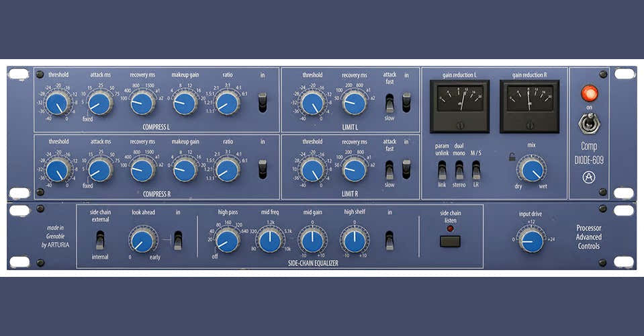Select the Compress R attack ms knob
Viewport: 644px width, 336px height.
pyautogui.click(x=100, y=170)
